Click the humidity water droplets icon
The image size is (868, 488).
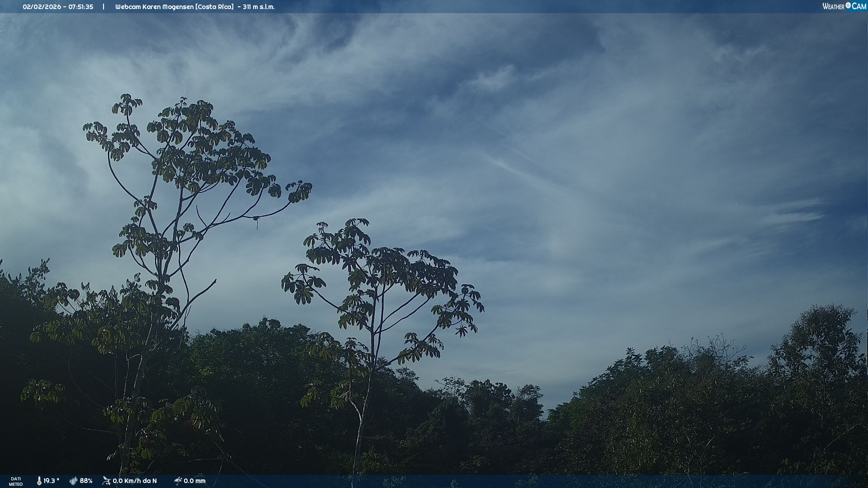73,481
